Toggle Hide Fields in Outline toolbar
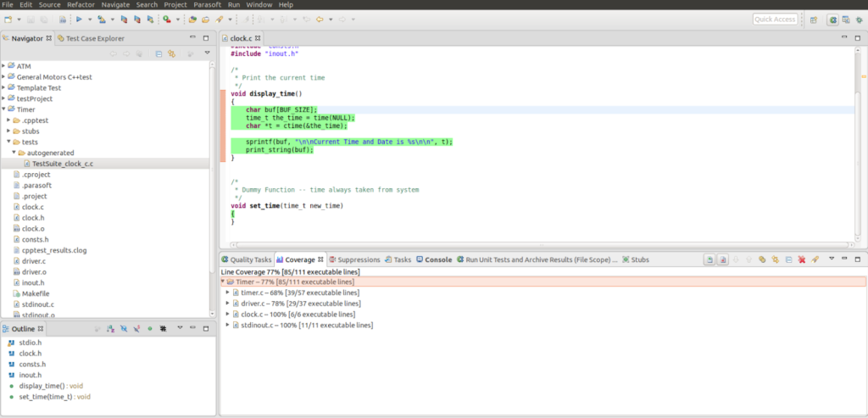Image resolution: width=868 pixels, height=418 pixels. (x=124, y=328)
